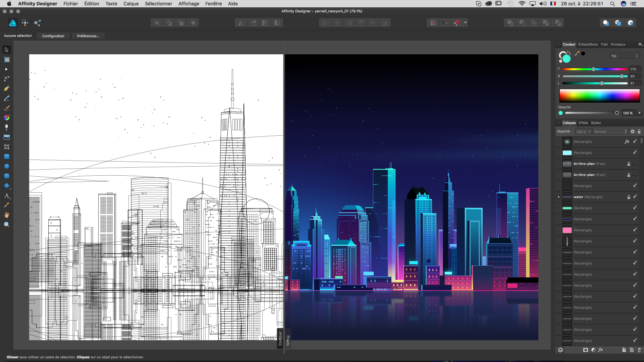The height and width of the screenshot is (362, 644).
Task: Open the Calque menu
Action: tap(131, 4)
